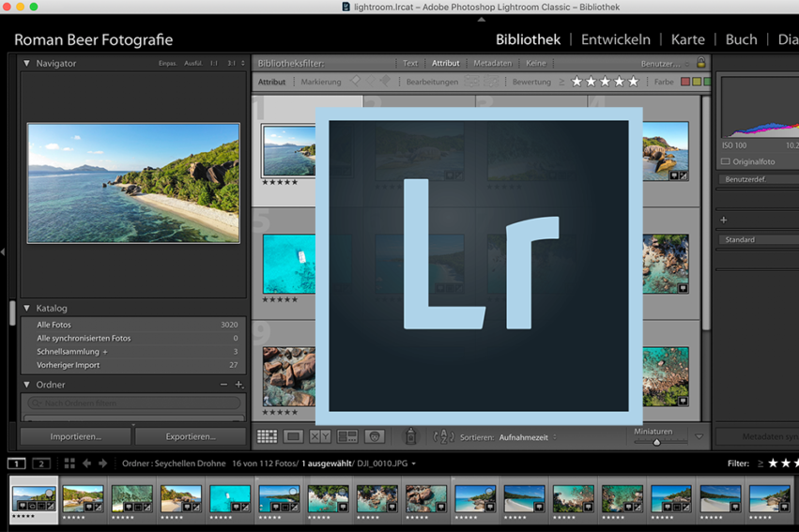Go back with the left arrow in filmstrip bar
This screenshot has height=532, width=799.
point(87,464)
